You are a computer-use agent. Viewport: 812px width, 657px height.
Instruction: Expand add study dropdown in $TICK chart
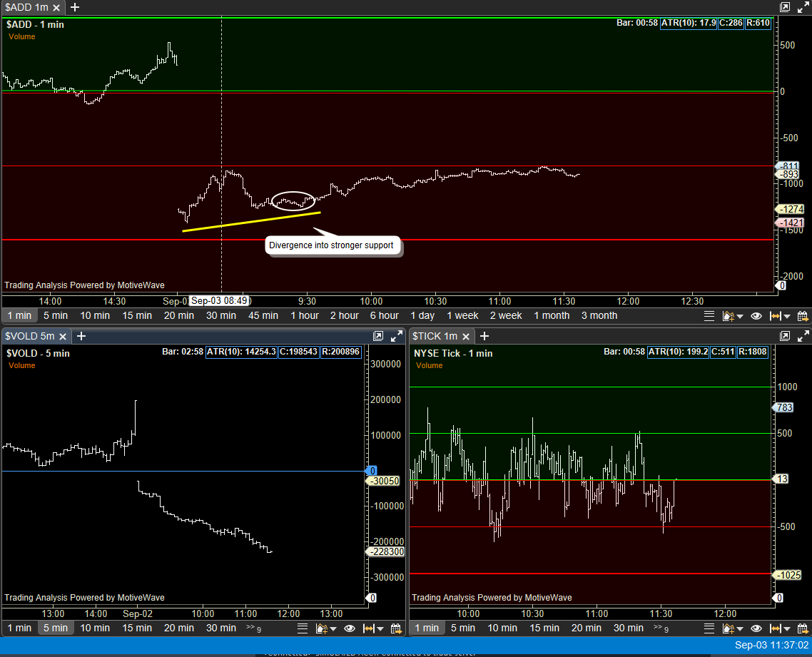(739, 629)
